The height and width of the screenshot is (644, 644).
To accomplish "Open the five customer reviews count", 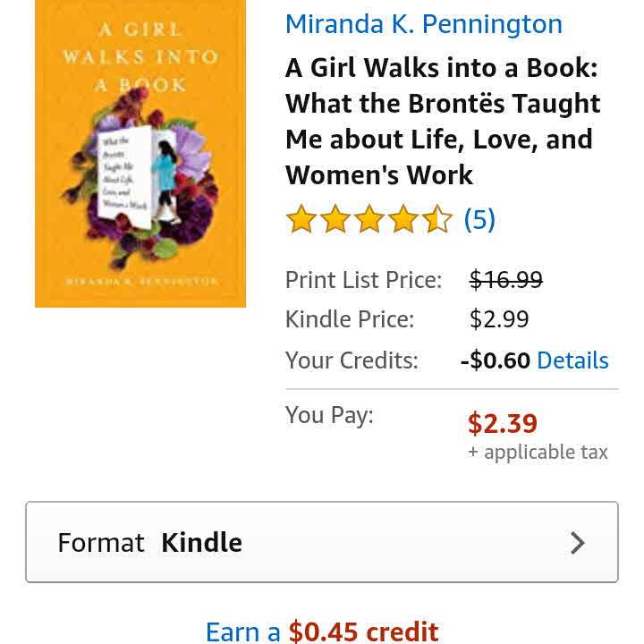I will (479, 219).
